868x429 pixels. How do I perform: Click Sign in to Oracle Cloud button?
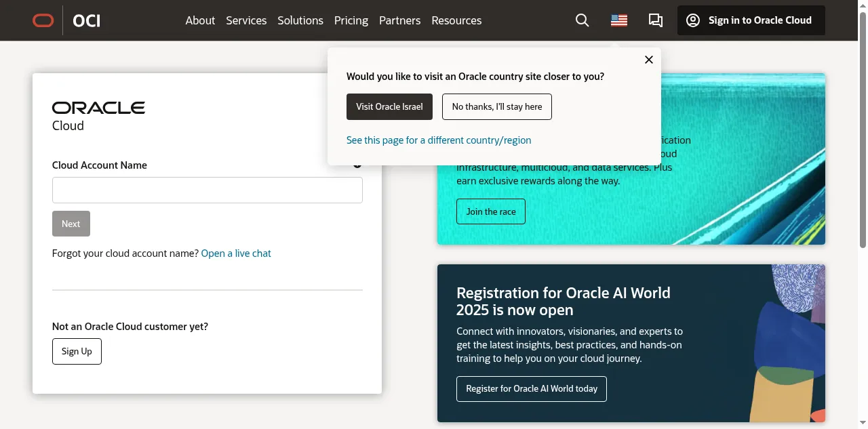click(x=751, y=20)
